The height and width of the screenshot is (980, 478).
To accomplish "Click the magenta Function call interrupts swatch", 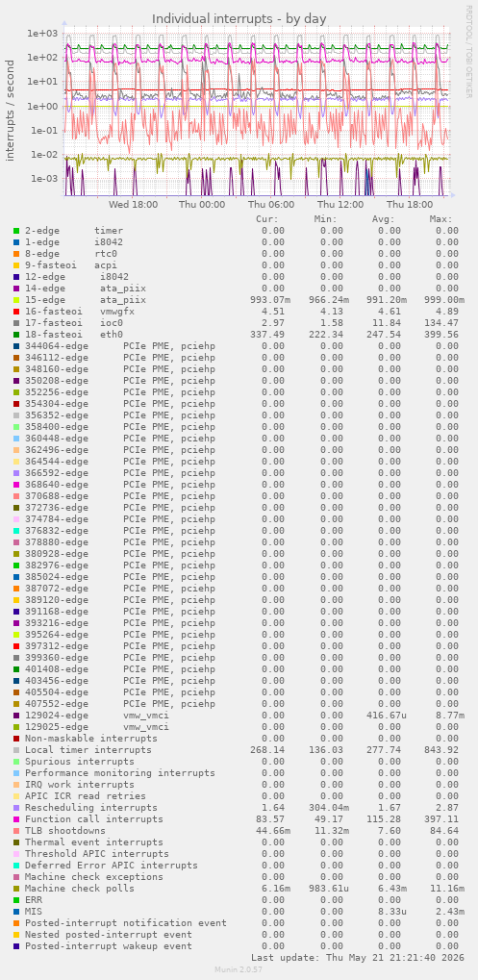I will coord(16,819).
